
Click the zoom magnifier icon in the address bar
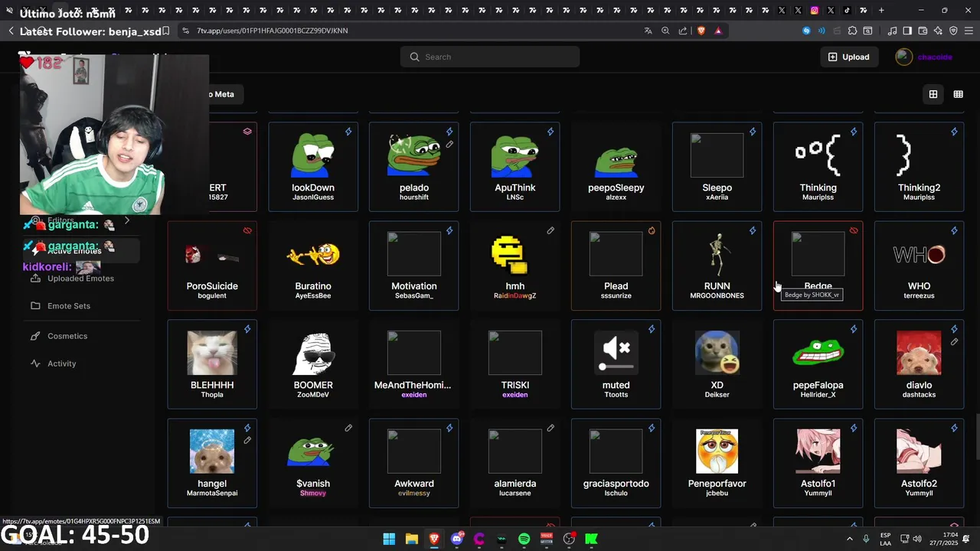[x=665, y=31]
